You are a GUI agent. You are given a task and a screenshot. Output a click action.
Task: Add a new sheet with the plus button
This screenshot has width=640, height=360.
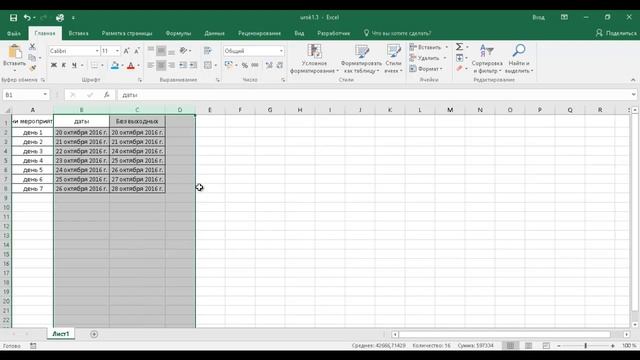94,334
